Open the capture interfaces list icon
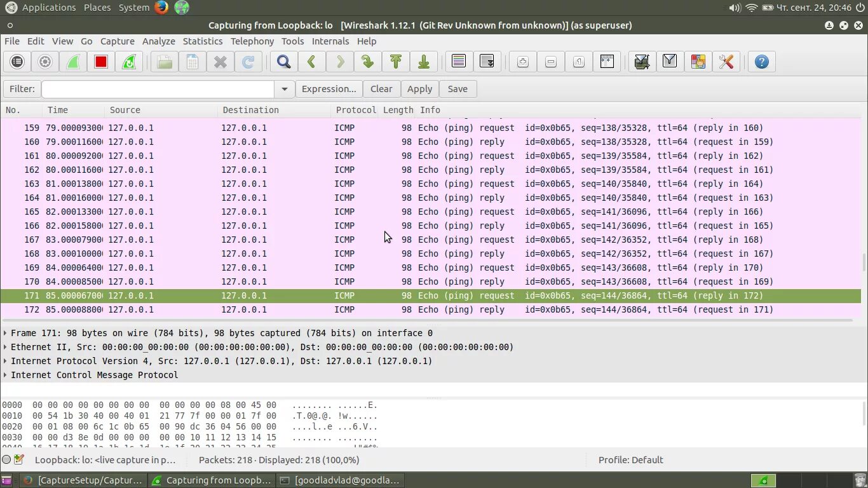Viewport: 868px width, 488px height. (17, 62)
